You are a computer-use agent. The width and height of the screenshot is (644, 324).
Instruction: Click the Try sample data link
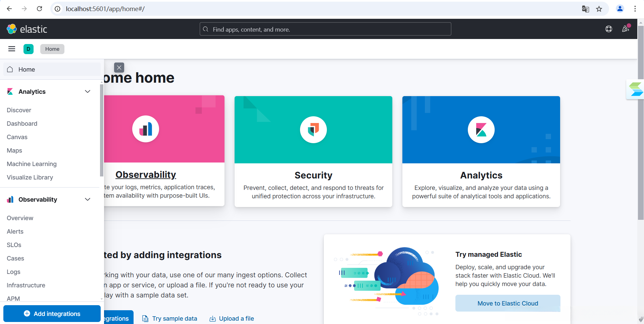point(175,319)
